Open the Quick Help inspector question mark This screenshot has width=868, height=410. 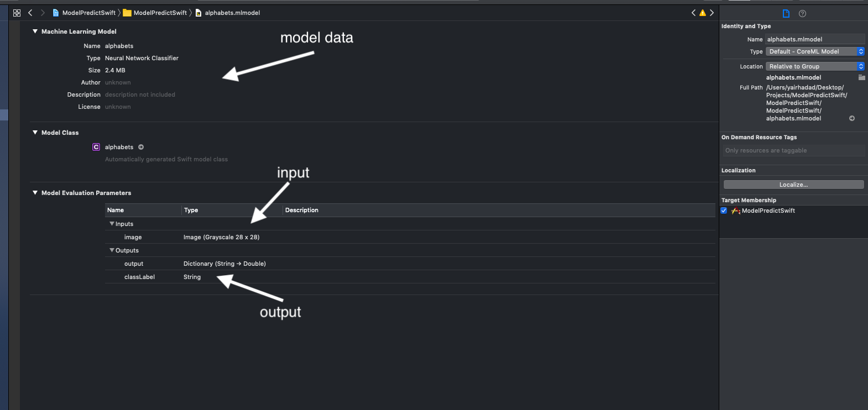click(x=802, y=13)
